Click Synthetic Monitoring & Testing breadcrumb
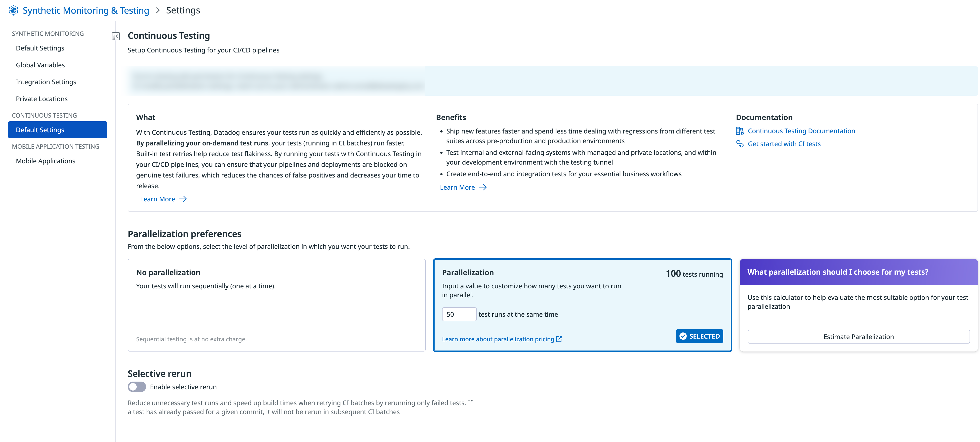The width and height of the screenshot is (980, 442). 86,10
